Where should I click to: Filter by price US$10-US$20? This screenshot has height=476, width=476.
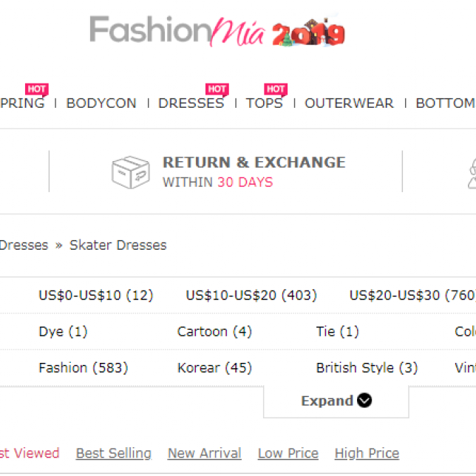point(251,295)
